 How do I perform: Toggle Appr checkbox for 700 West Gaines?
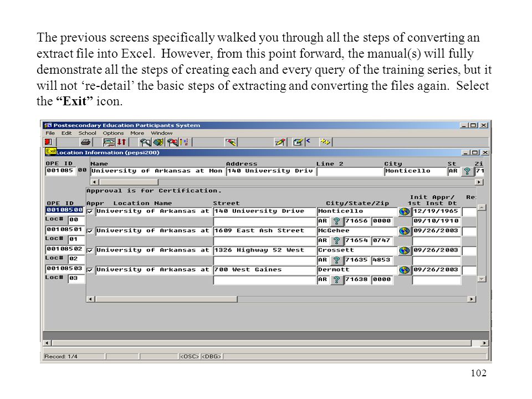(x=90, y=270)
